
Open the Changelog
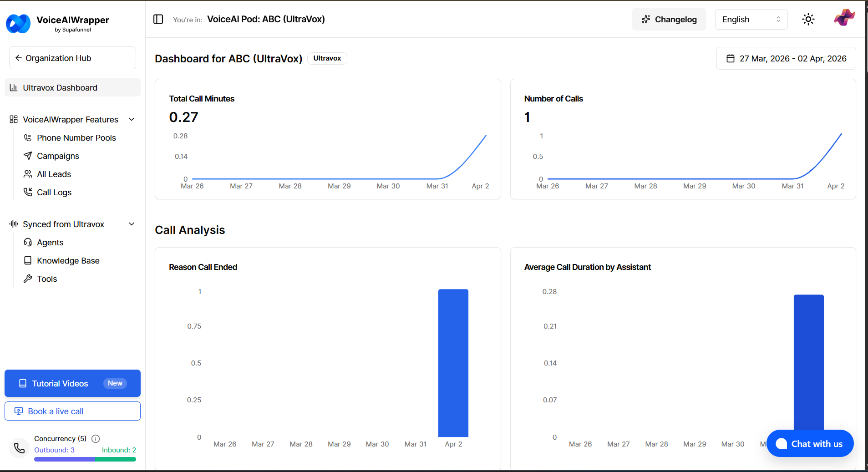coord(669,19)
